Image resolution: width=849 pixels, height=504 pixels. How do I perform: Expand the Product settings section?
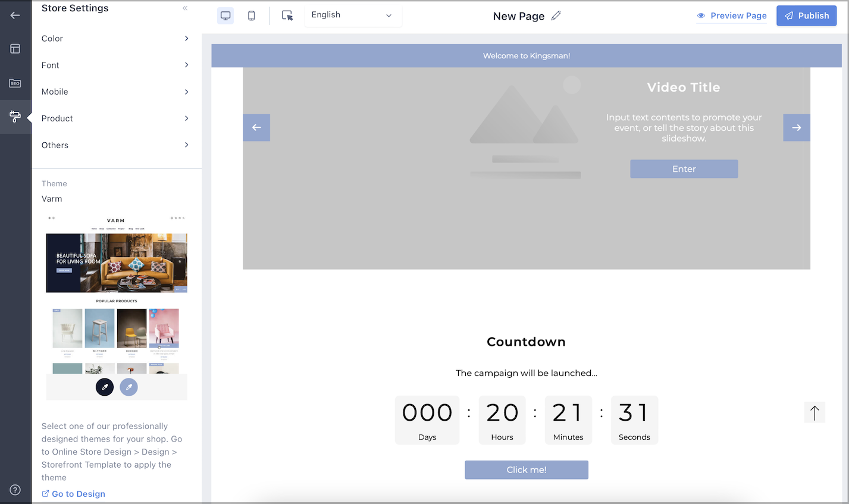coord(116,118)
